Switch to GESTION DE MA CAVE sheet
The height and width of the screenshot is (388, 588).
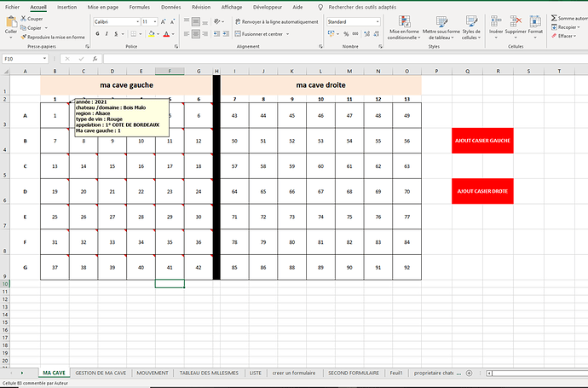pos(101,374)
